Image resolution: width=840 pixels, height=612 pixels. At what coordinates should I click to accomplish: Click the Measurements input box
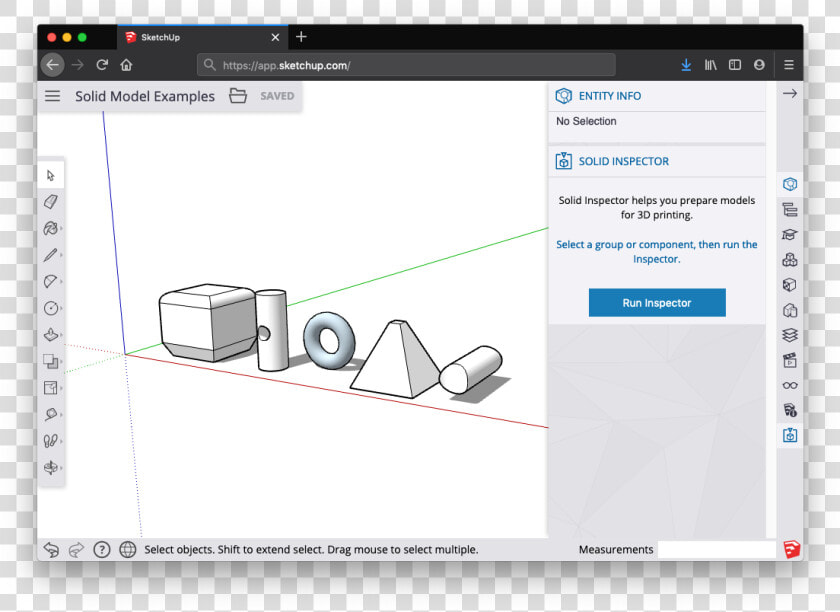pos(716,549)
